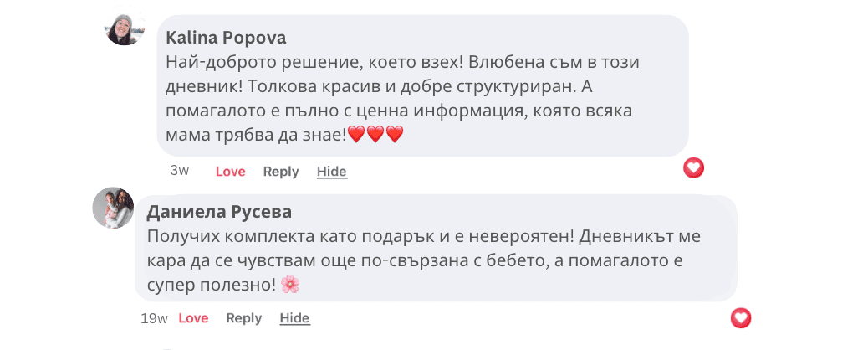Click the middle red heart emoji in Kalina's comment

(375, 134)
